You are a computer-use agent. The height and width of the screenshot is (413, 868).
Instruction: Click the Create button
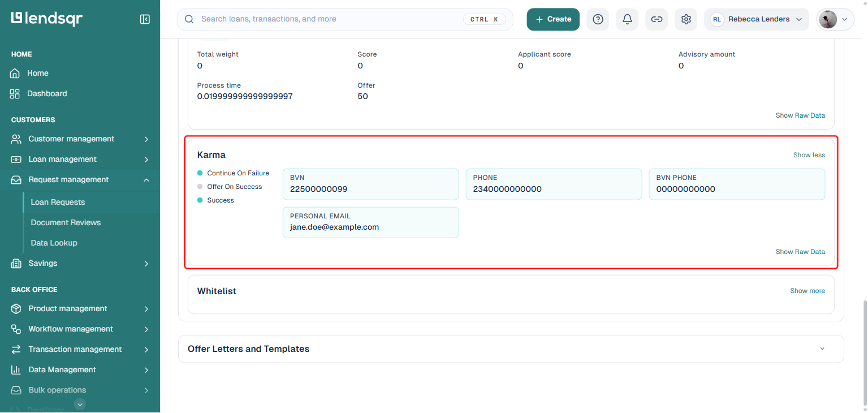(553, 19)
